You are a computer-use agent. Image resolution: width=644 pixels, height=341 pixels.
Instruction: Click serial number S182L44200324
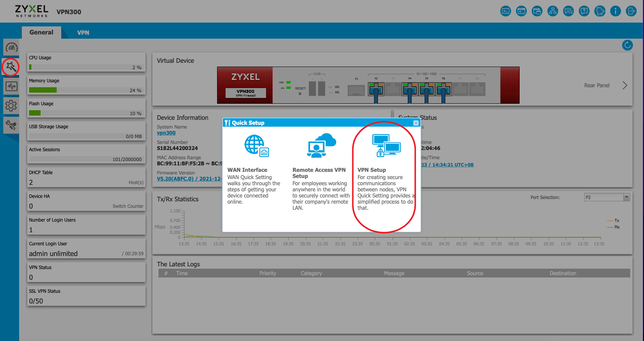[x=177, y=148]
